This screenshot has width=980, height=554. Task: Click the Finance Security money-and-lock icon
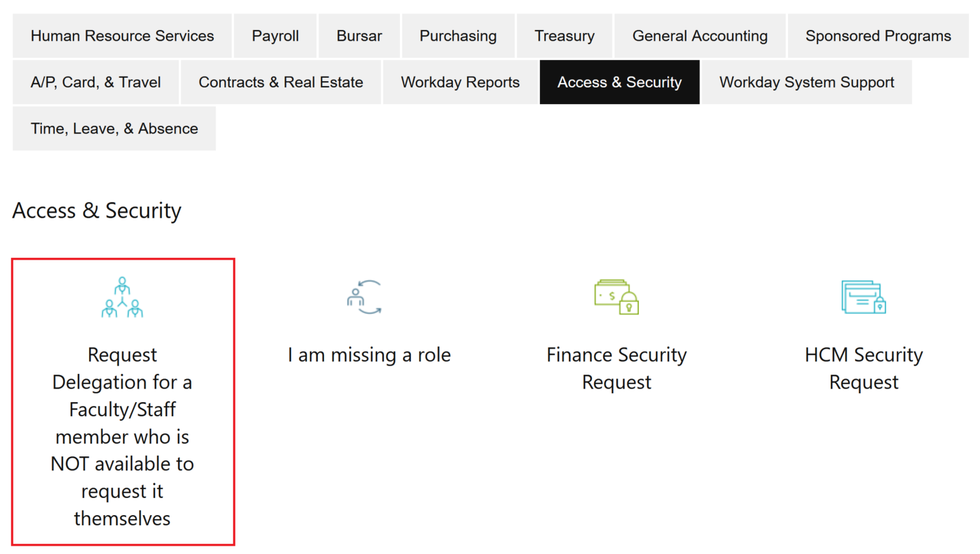[616, 296]
